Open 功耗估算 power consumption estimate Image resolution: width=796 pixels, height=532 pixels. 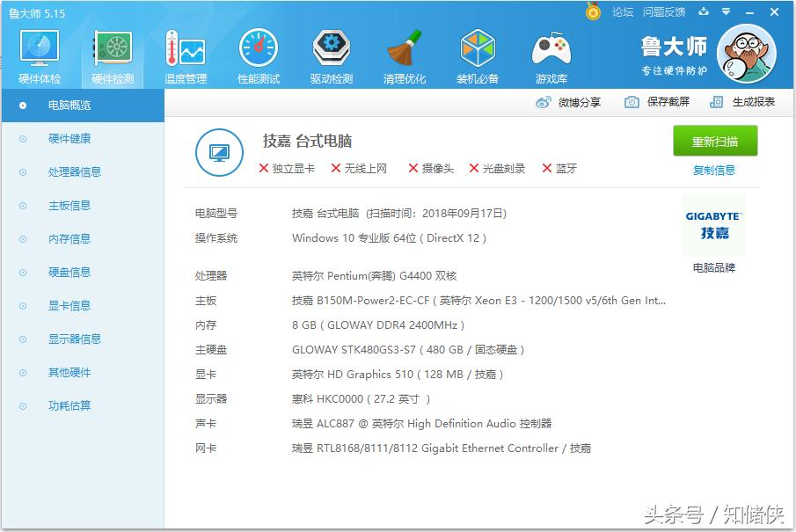pyautogui.click(x=66, y=405)
